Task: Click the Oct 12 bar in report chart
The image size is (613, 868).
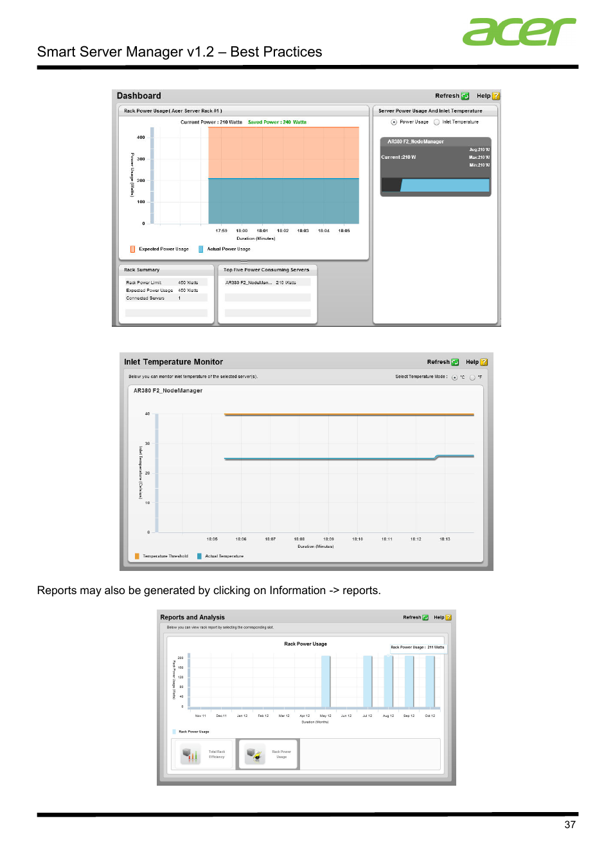Action: (x=430, y=682)
